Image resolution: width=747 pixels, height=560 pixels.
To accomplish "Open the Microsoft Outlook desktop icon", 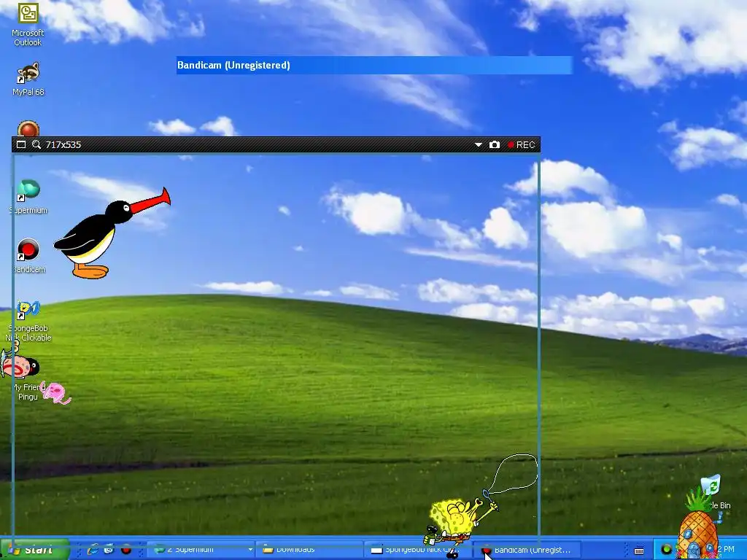I will 28,24.
